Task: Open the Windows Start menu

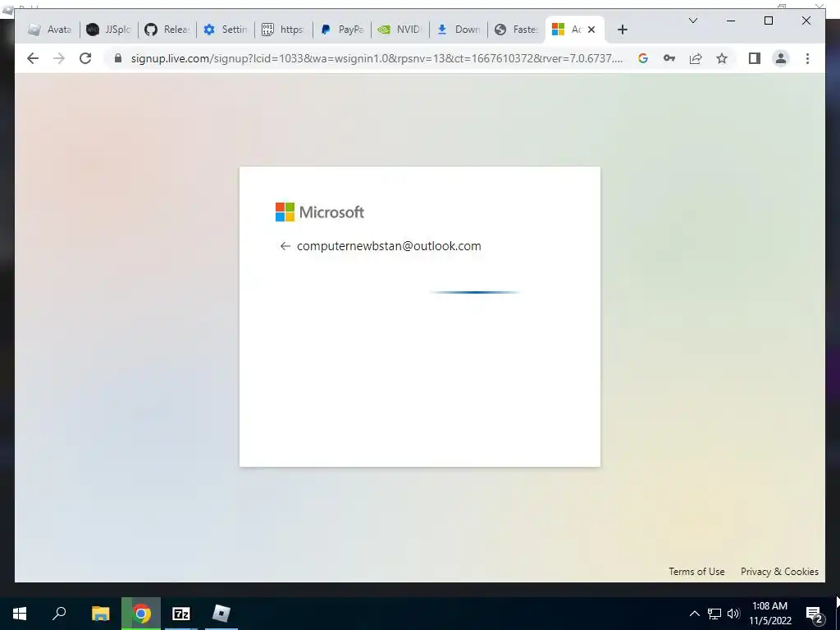Action: pos(20,614)
